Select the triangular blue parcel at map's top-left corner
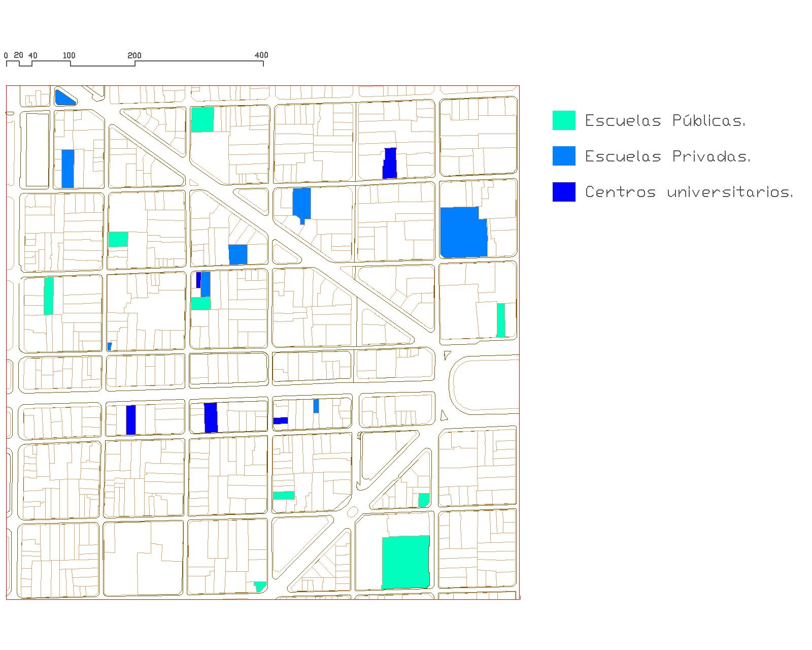Image resolution: width=812 pixels, height=650 pixels. 63,98
